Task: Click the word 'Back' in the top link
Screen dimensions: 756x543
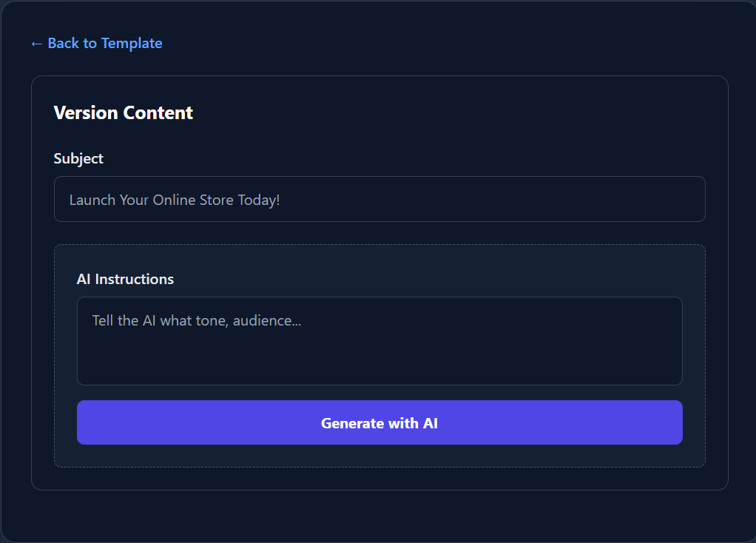Action: pos(63,44)
